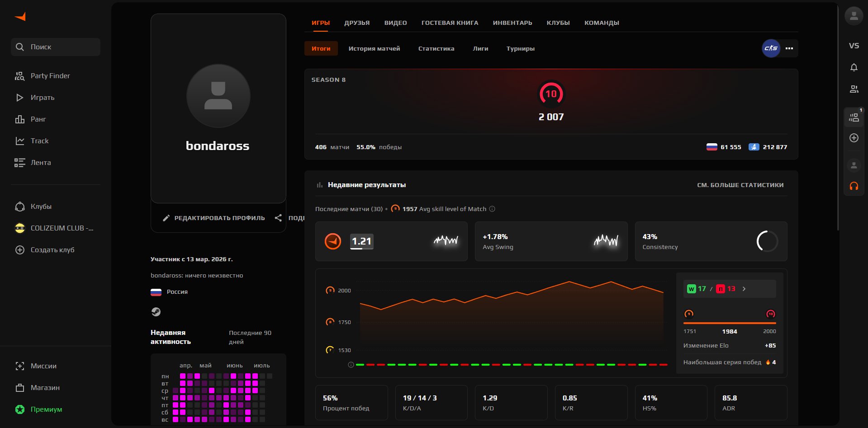Click the page vertical scrollbar
This screenshot has width=868, height=428.
838,118
